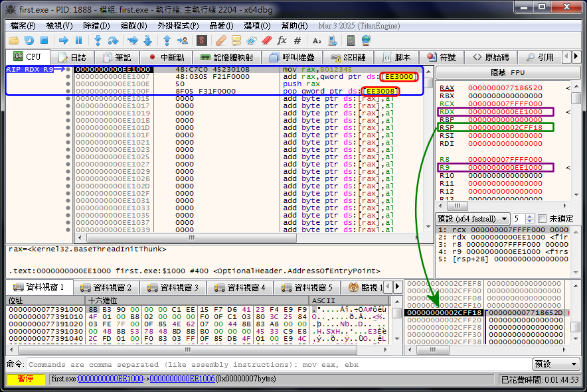Click the Step Into toolbar icon
The width and height of the screenshot is (587, 392).
click(98, 40)
